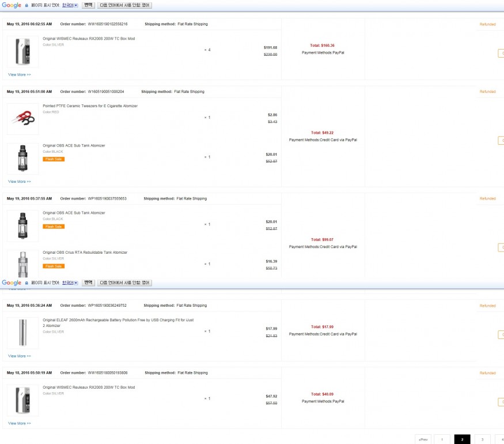Open 'Pointed PTFE Ceramic Tweezers' product title
Viewport: 504px width, 444px height.
click(x=90, y=106)
